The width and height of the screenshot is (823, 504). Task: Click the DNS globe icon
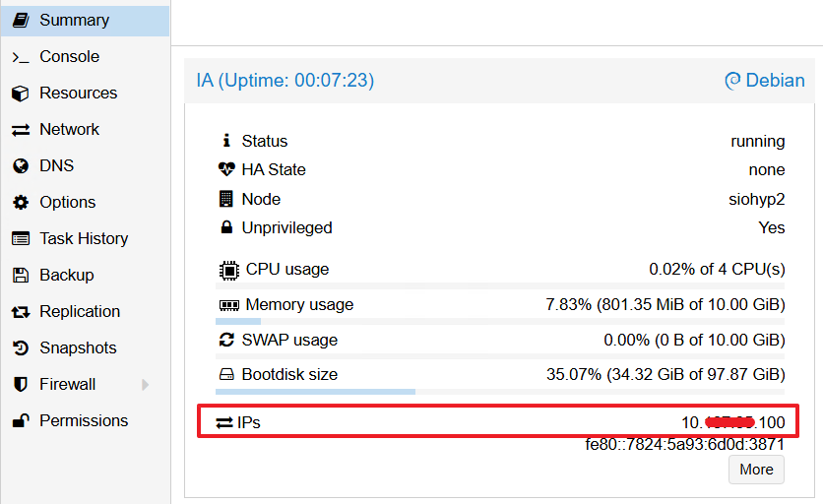pos(21,166)
